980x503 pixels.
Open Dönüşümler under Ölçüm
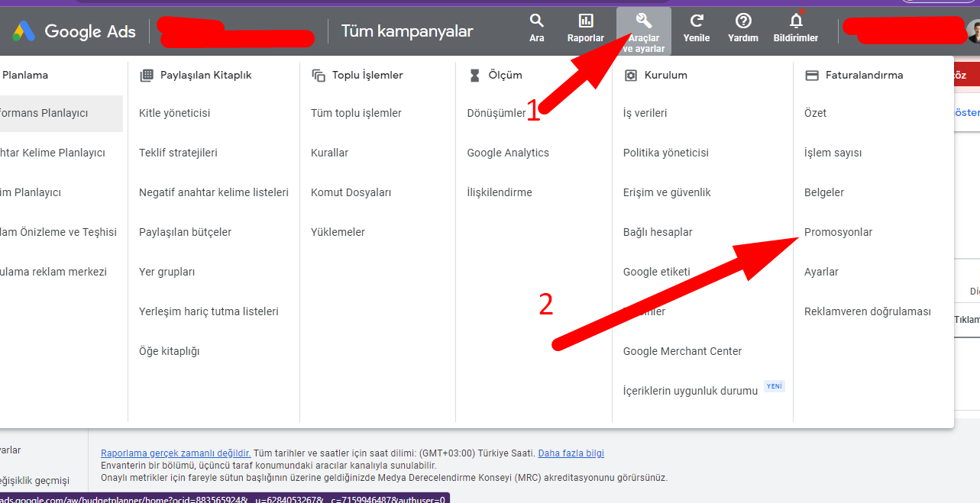(x=496, y=113)
